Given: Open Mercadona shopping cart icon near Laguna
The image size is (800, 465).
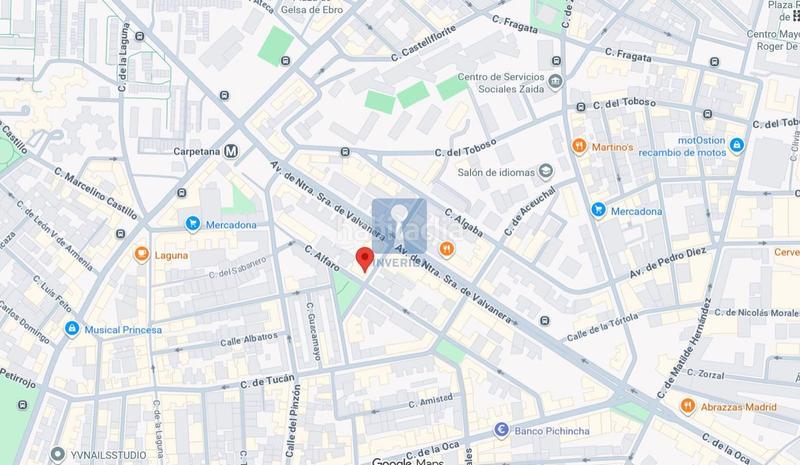Looking at the screenshot, I should coord(192,224).
